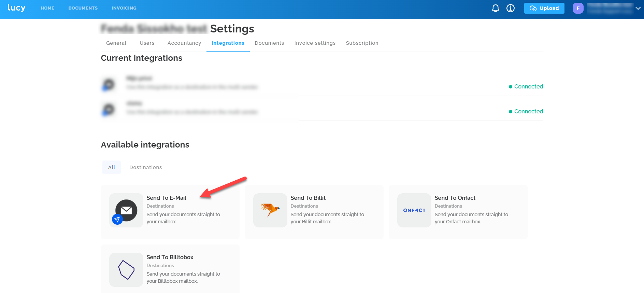Go to HOME in top navigation

tap(47, 8)
